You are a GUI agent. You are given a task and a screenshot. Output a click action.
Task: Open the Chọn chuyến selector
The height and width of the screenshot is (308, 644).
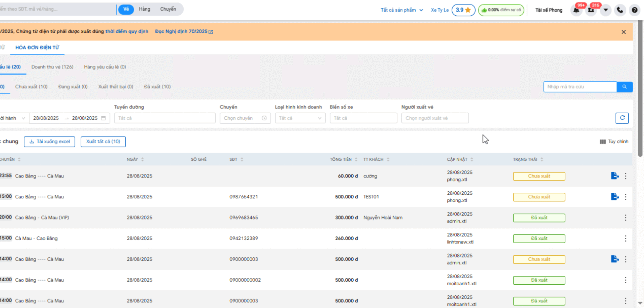[245, 118]
